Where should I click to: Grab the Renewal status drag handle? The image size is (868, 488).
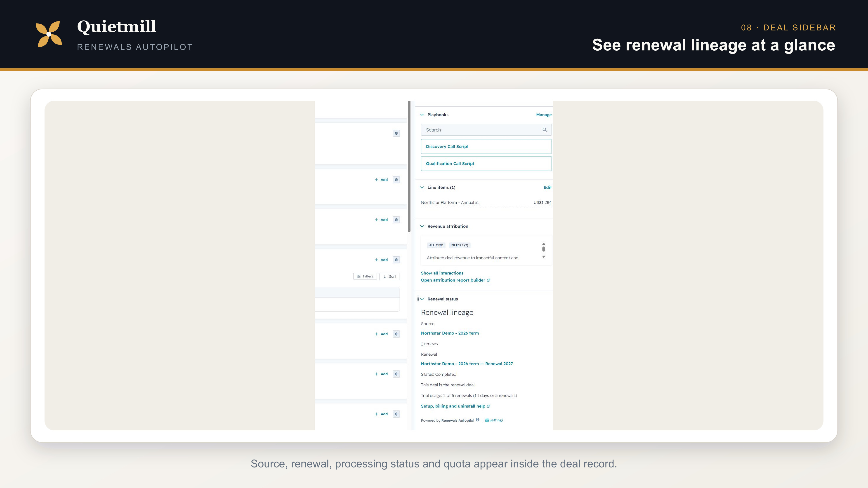coord(418,299)
